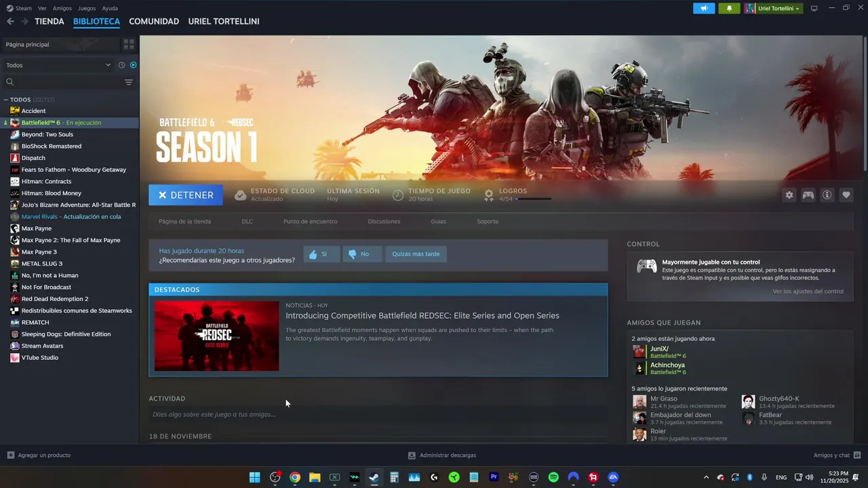Open the Ayuda menu
Viewport: 868px width, 488px height.
click(110, 8)
